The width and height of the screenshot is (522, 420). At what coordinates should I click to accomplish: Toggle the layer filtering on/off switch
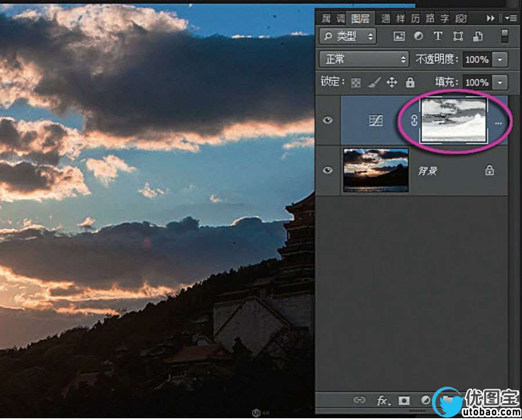click(505, 36)
